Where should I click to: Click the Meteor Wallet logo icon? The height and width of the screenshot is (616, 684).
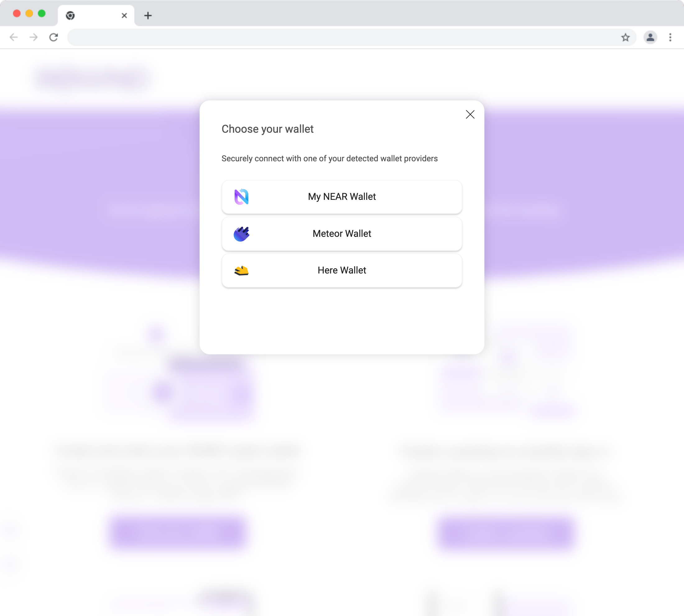click(x=242, y=233)
